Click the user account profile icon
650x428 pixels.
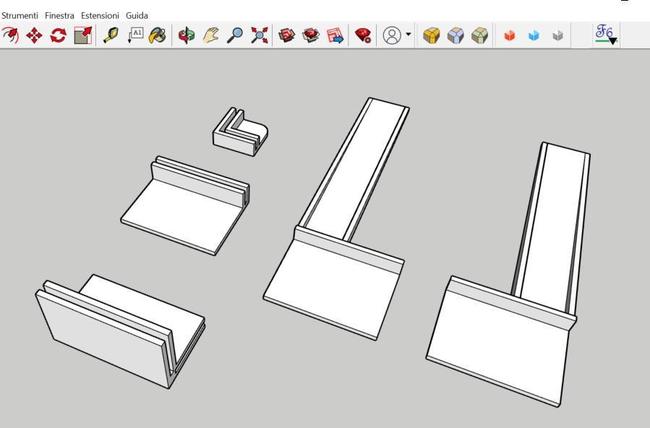(392, 35)
